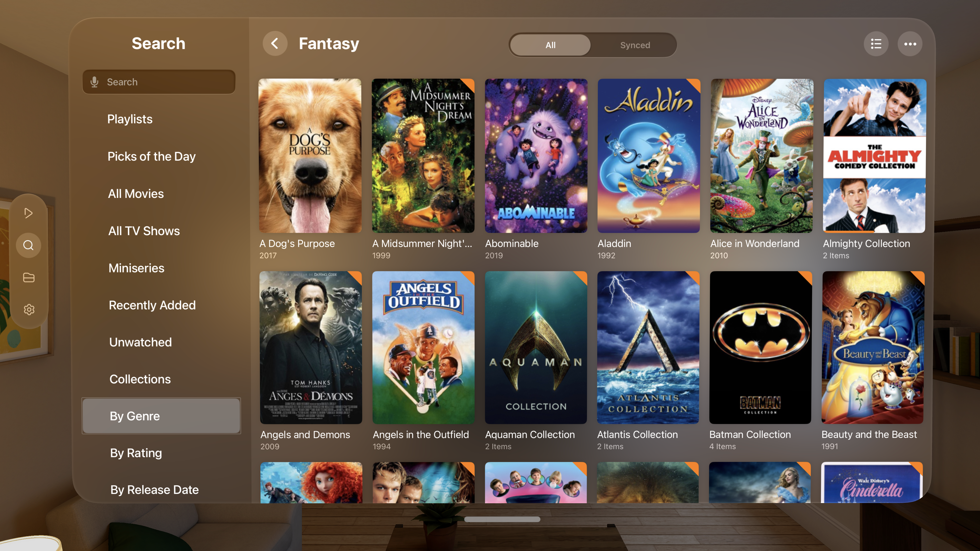Show All TV Shows list
This screenshot has width=980, height=551.
tap(144, 231)
